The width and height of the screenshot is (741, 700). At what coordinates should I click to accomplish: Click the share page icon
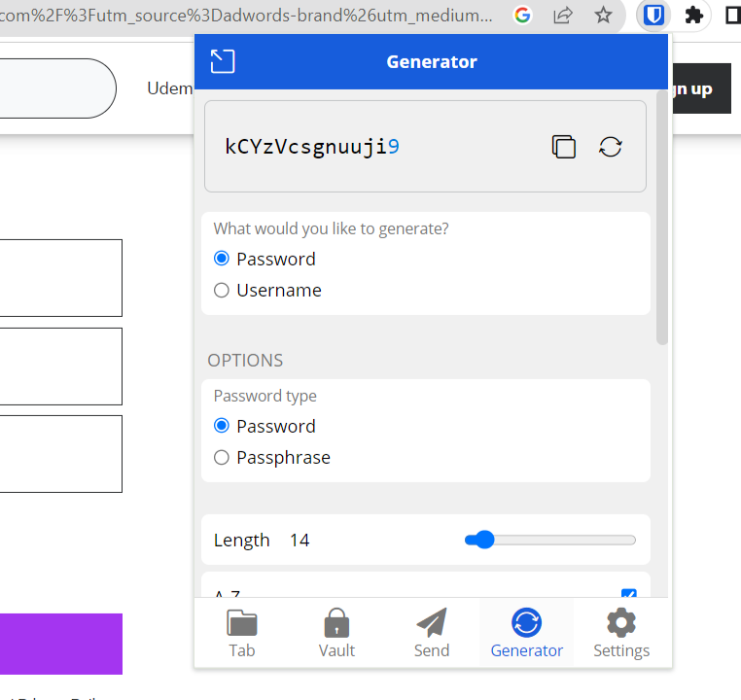point(563,15)
